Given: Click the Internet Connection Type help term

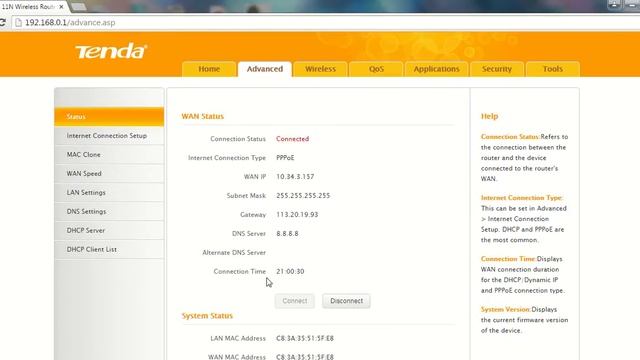Looking at the screenshot, I should [x=522, y=198].
